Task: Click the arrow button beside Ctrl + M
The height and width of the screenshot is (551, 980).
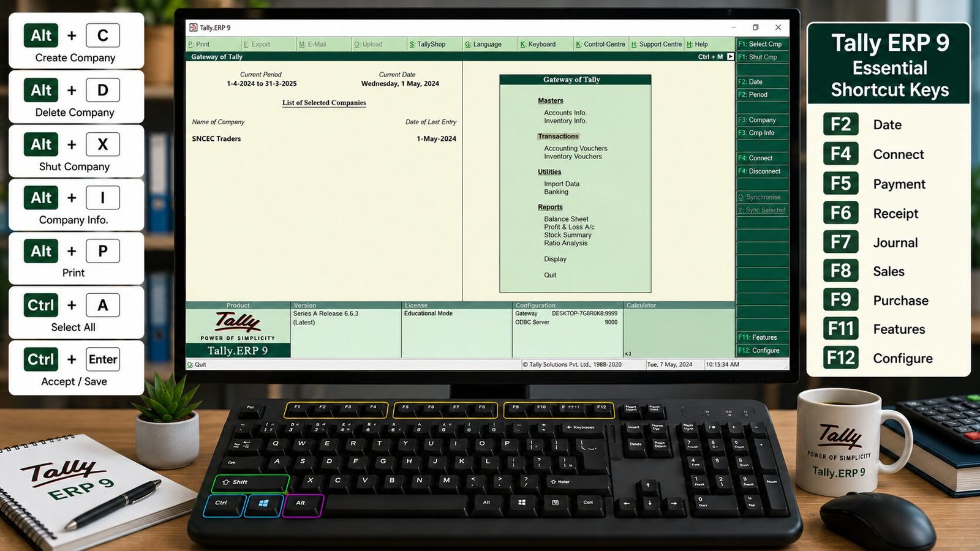Action: pyautogui.click(x=730, y=56)
